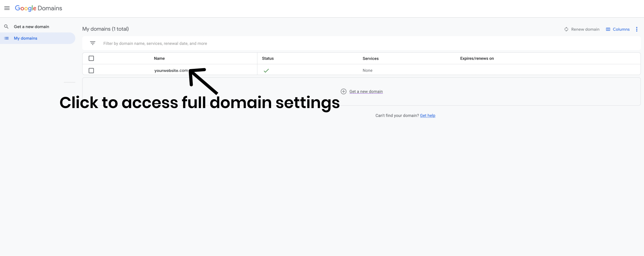Click the Get help link
The height and width of the screenshot is (256, 644).
(428, 116)
